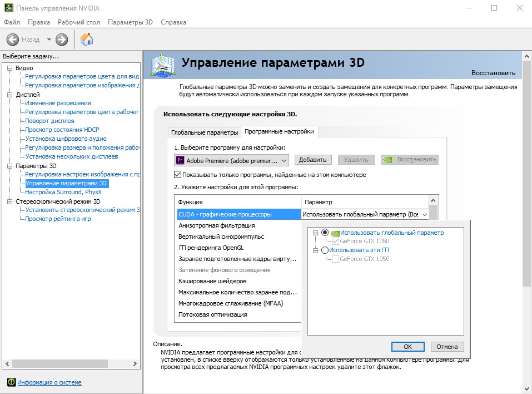Toggle show only programs found checkbox

tap(177, 175)
